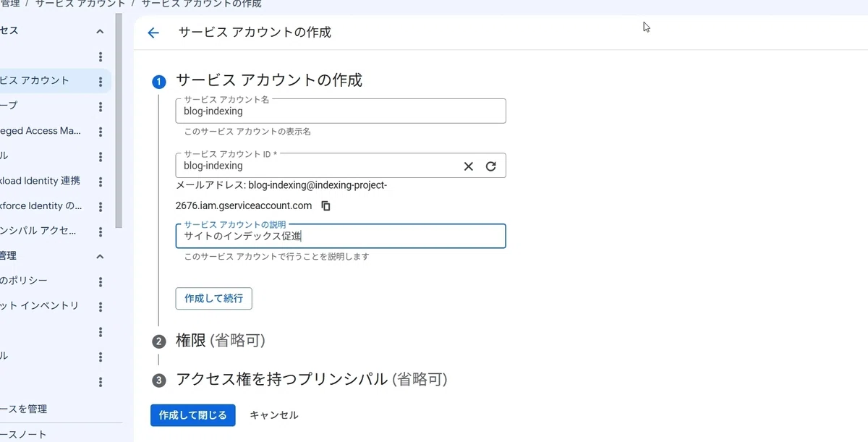The height and width of the screenshot is (442, 868).
Task: Open kload Identity 連携 sidebar item
Action: coord(41,181)
